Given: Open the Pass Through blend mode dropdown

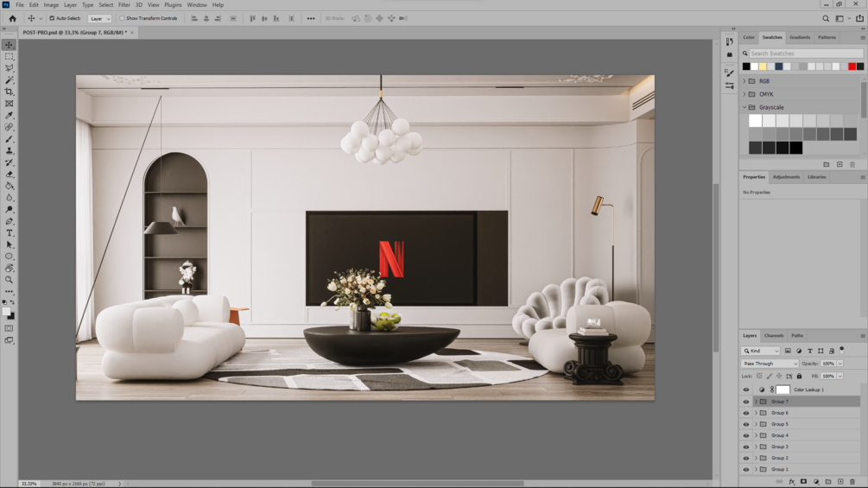Looking at the screenshot, I should 770,364.
